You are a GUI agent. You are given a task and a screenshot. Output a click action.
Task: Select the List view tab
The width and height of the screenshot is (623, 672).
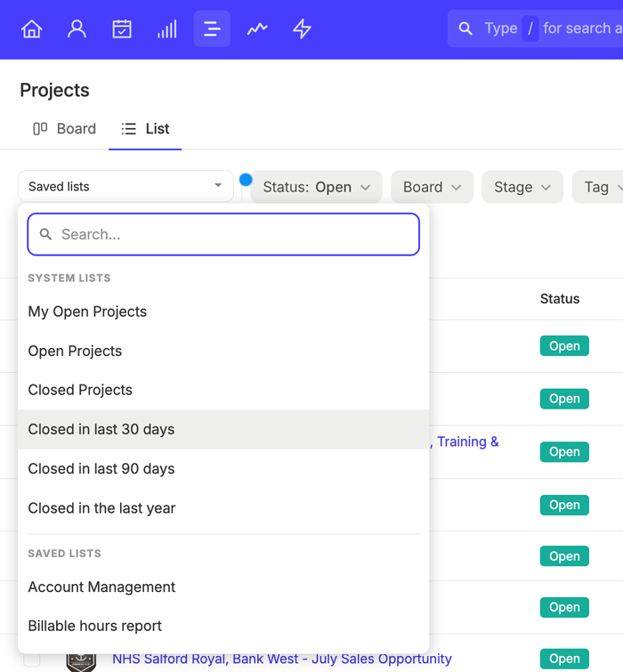(145, 128)
